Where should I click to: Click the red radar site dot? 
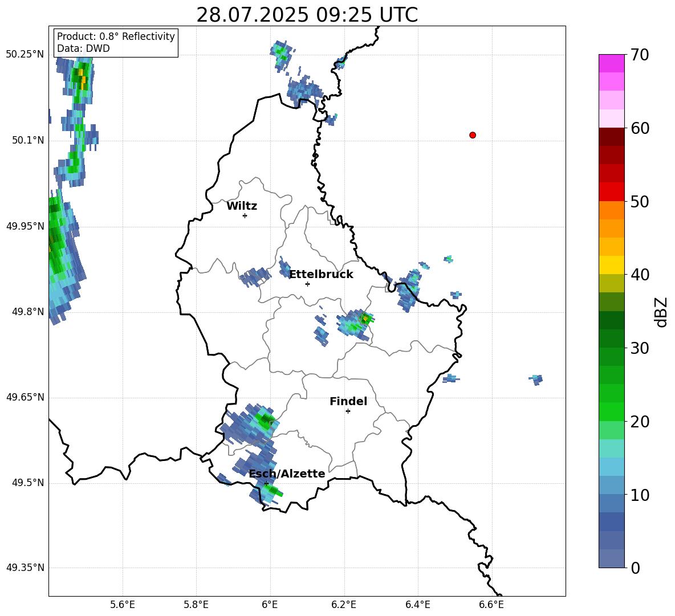(473, 135)
